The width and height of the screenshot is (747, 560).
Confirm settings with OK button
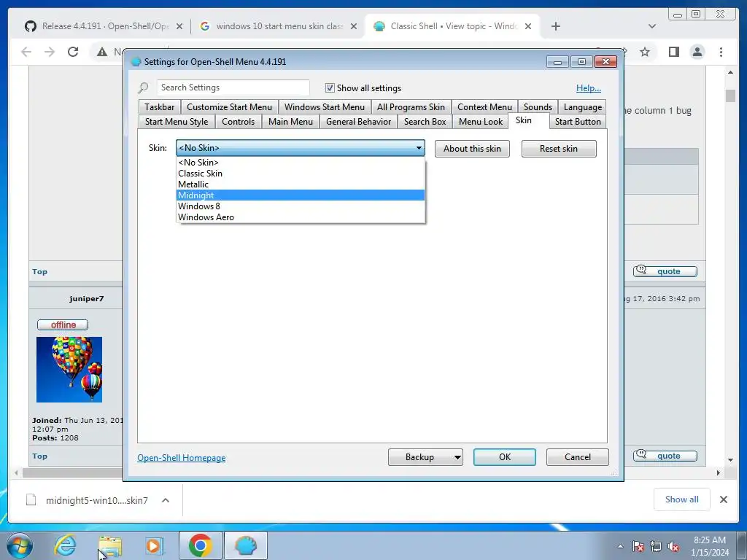point(505,457)
